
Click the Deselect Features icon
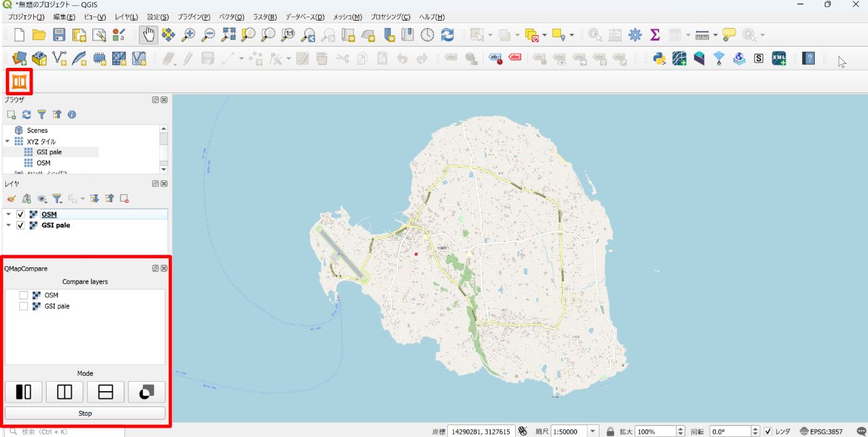[532, 35]
